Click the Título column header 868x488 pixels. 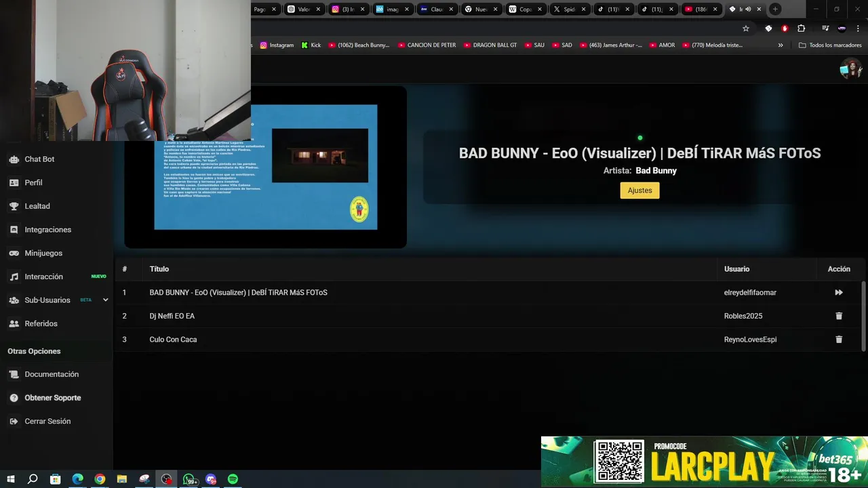(x=159, y=269)
